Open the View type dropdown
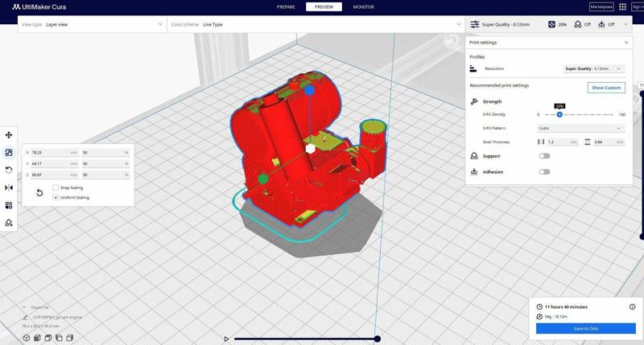644x345 pixels. 92,25
